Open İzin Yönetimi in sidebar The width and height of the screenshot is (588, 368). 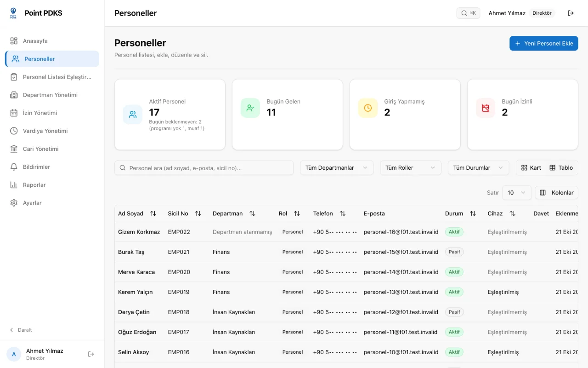52,113
